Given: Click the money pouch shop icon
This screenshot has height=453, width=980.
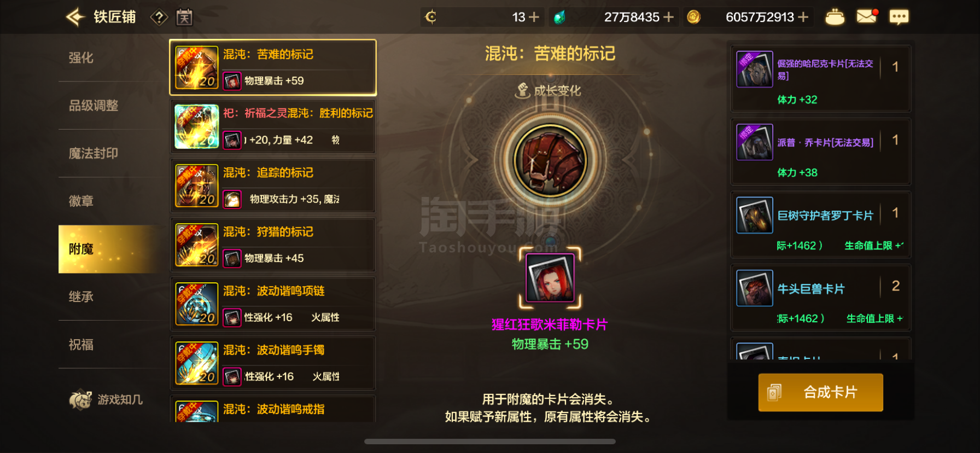Looking at the screenshot, I should 835,17.
